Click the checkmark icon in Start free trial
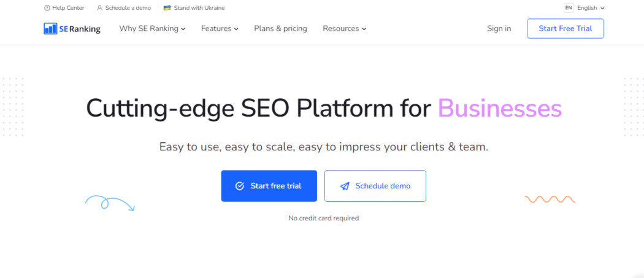 (240, 186)
